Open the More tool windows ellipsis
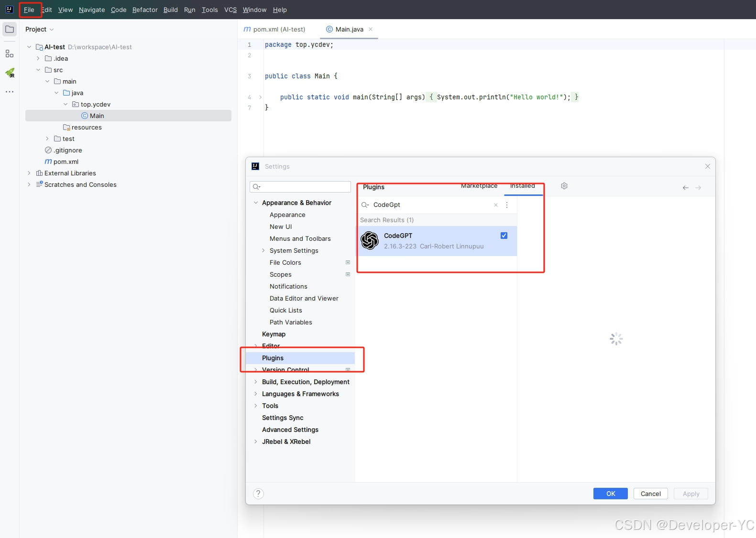This screenshot has height=538, width=756. click(x=10, y=92)
